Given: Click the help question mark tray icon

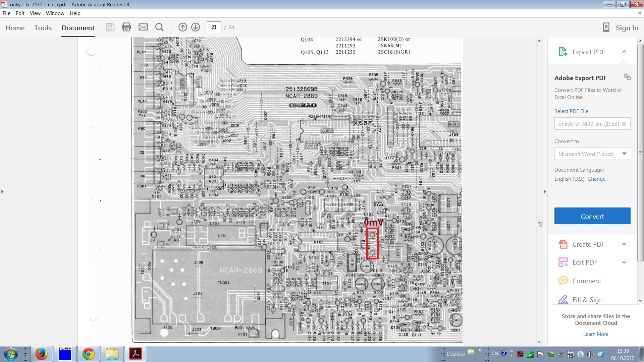Looking at the screenshot, I should point(504,353).
